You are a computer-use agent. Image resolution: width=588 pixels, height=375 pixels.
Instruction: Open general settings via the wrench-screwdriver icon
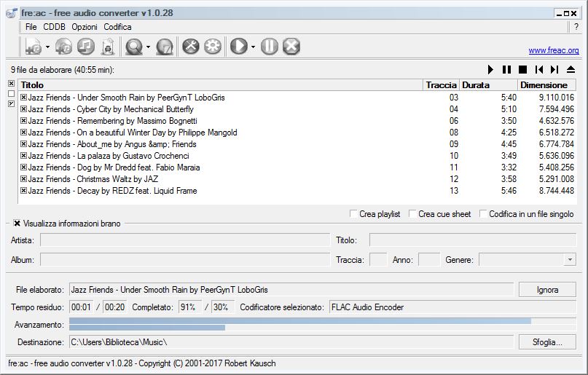point(190,47)
